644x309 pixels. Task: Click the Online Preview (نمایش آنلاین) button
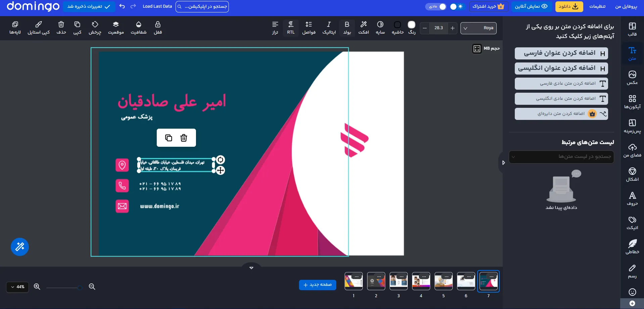click(x=531, y=6)
